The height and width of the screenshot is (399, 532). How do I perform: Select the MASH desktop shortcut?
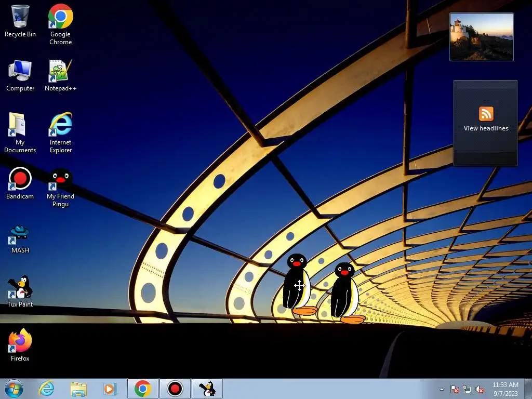(x=20, y=239)
